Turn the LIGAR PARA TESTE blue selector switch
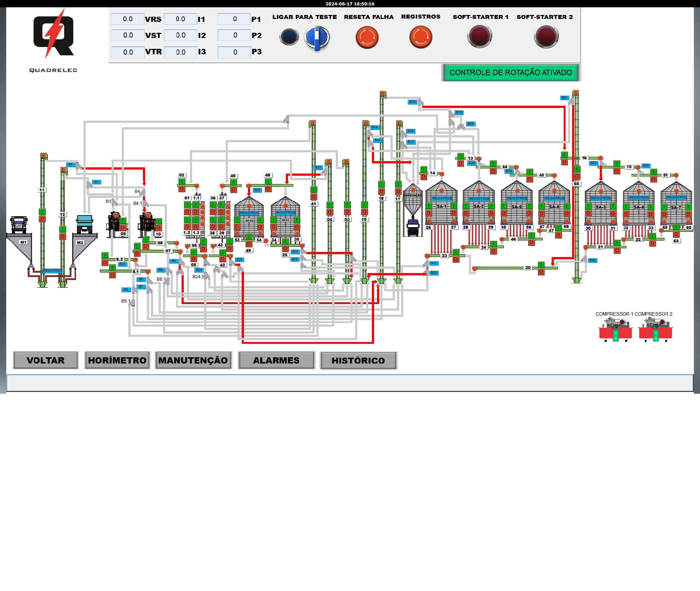 pyautogui.click(x=317, y=38)
